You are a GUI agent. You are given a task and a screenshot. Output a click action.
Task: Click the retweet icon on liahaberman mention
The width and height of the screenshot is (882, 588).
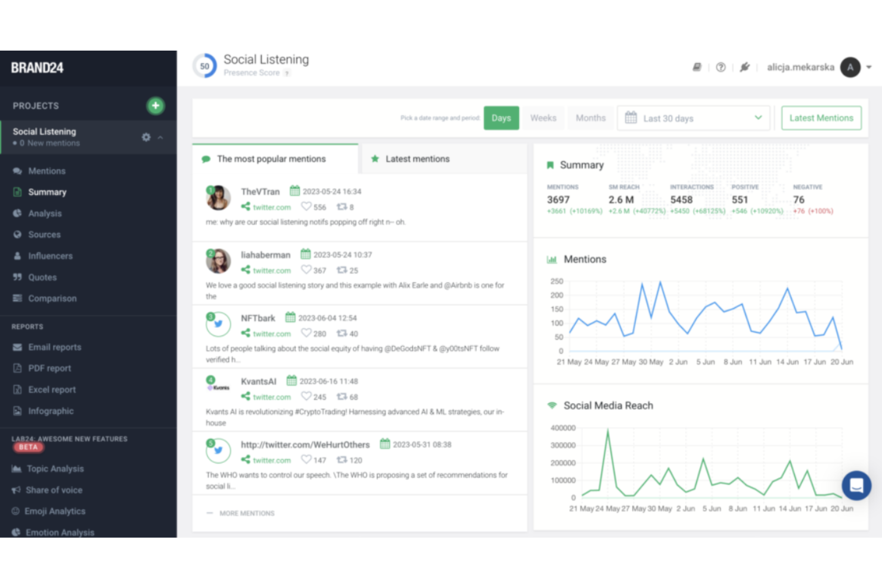click(342, 270)
